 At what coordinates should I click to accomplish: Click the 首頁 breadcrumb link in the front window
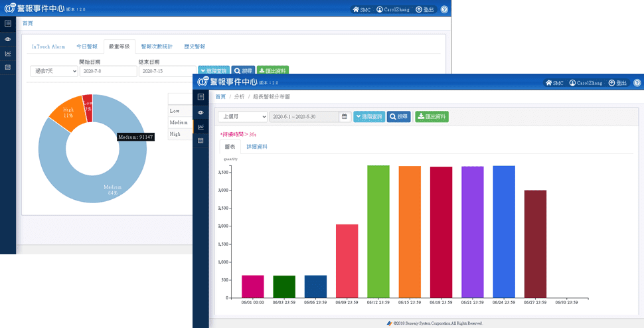(x=220, y=97)
